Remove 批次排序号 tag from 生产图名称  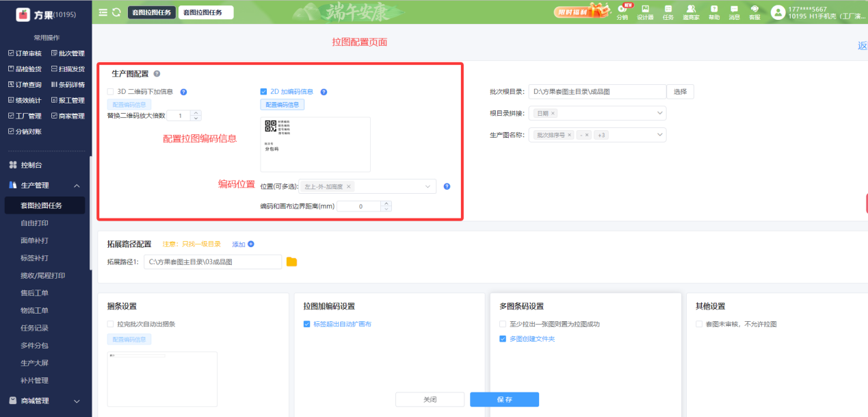569,135
